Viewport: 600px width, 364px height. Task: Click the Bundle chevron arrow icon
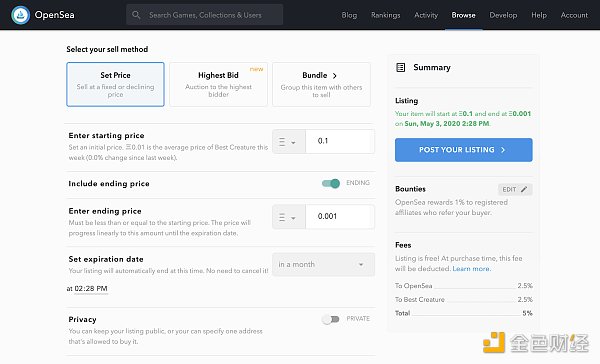point(334,75)
